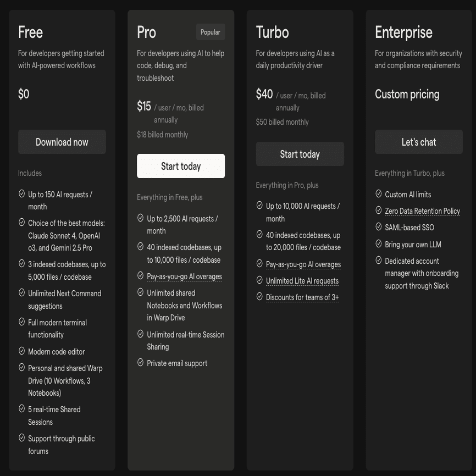Click the Download now button
This screenshot has height=476, width=476.
62,142
